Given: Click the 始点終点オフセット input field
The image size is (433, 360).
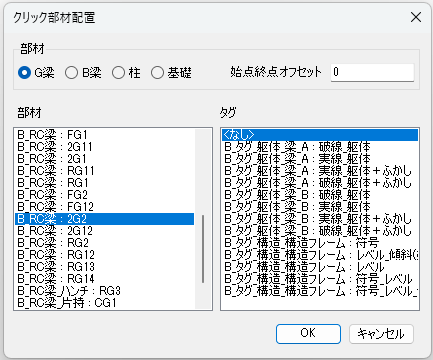Looking at the screenshot, I should click(372, 72).
